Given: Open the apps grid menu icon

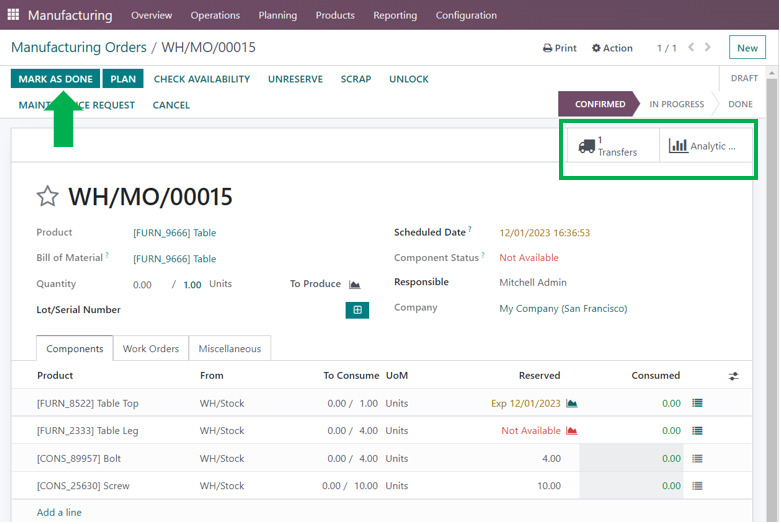Looking at the screenshot, I should [x=13, y=15].
